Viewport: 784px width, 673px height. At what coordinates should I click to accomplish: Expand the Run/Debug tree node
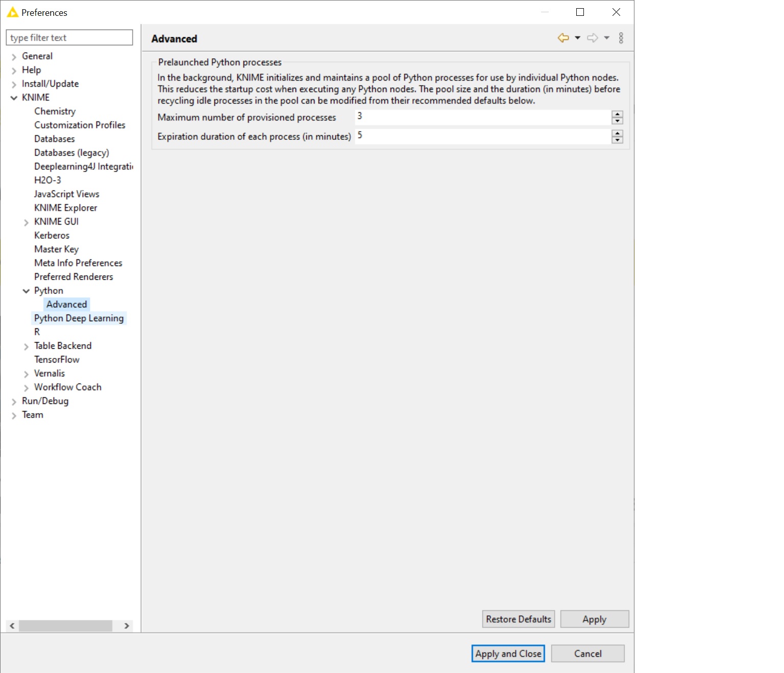[x=14, y=401]
